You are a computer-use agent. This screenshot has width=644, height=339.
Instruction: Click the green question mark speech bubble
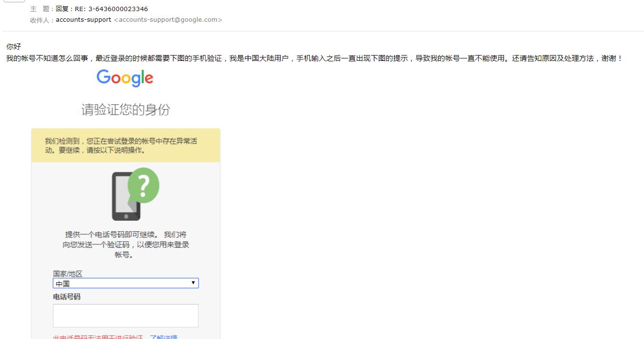pyautogui.click(x=143, y=185)
